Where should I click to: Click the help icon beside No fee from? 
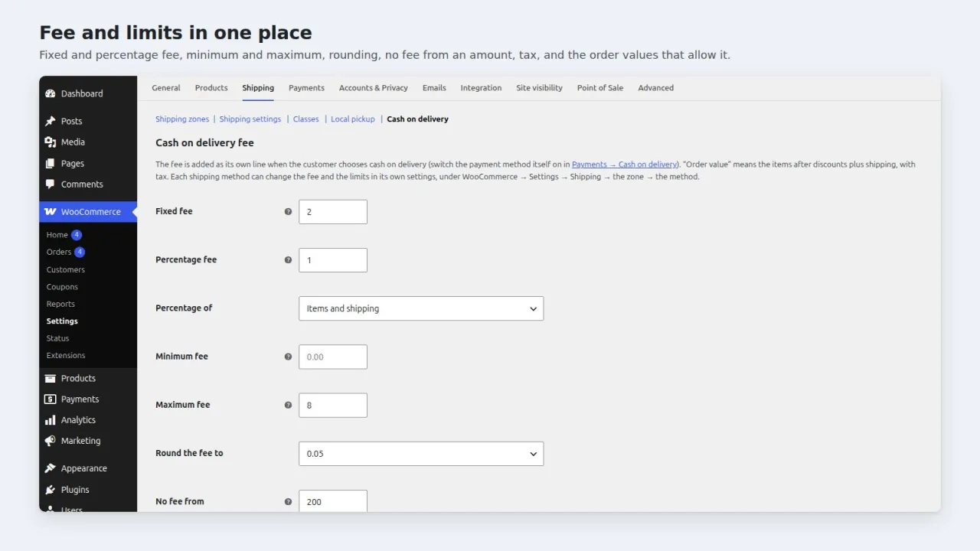[288, 502]
